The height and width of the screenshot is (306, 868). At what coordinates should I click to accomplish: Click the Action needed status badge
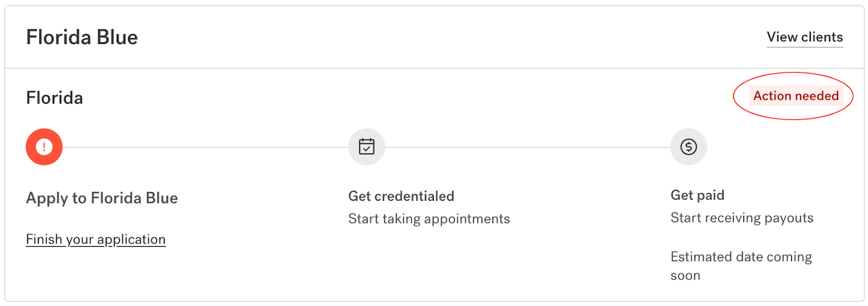795,96
